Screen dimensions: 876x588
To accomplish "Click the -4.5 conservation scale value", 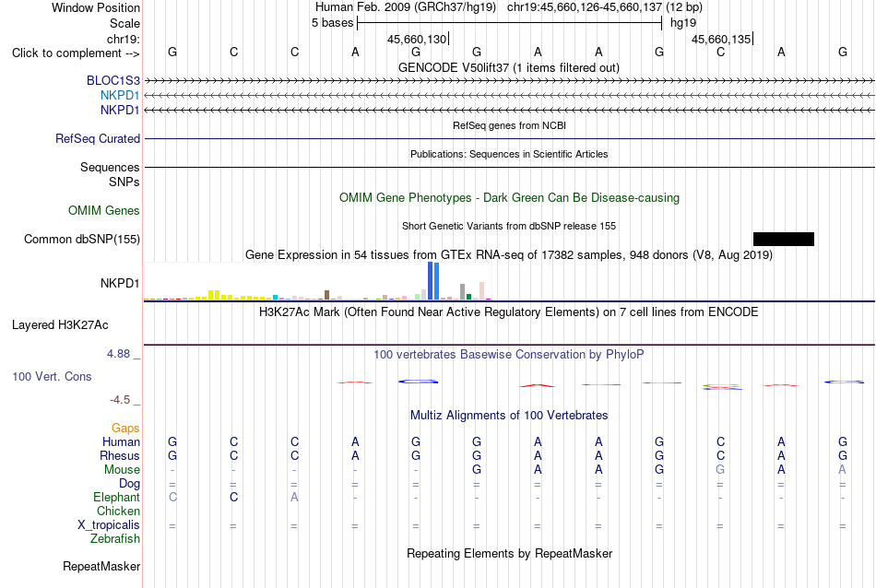I will [x=120, y=400].
